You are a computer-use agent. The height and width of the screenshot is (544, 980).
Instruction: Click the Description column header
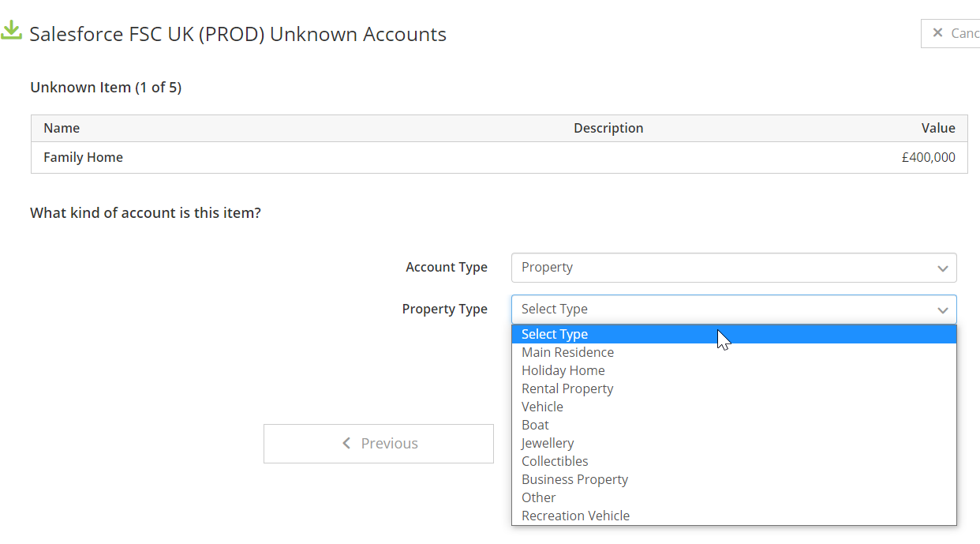tap(608, 128)
